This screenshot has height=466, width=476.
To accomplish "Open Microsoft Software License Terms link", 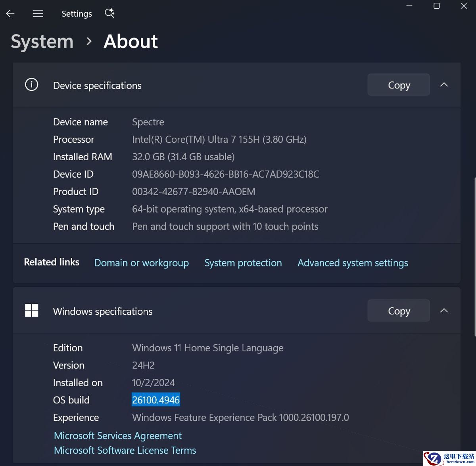I will pyautogui.click(x=125, y=450).
